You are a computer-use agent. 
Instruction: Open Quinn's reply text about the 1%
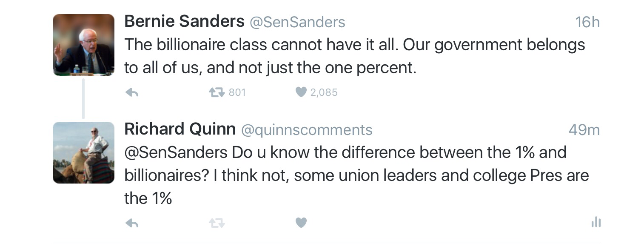pyautogui.click(x=356, y=175)
